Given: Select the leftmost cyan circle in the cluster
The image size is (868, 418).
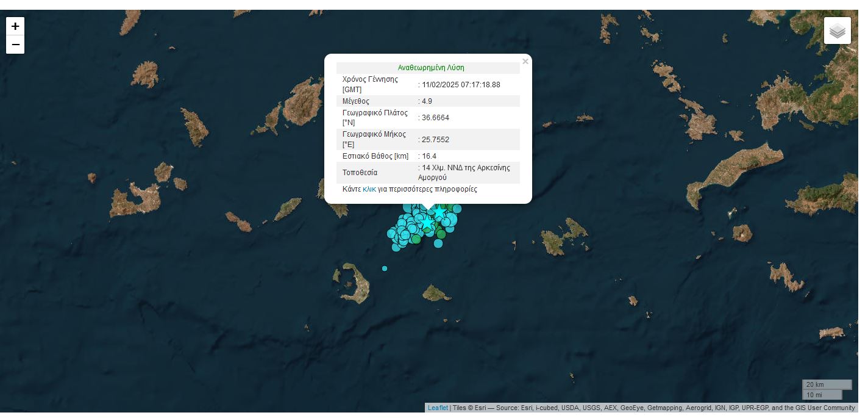Looking at the screenshot, I should tap(391, 234).
